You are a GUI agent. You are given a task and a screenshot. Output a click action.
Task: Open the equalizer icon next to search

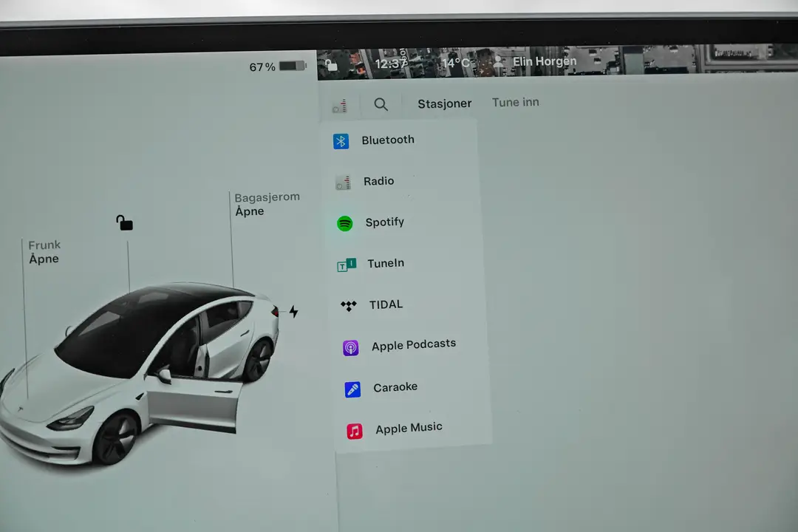(x=339, y=104)
